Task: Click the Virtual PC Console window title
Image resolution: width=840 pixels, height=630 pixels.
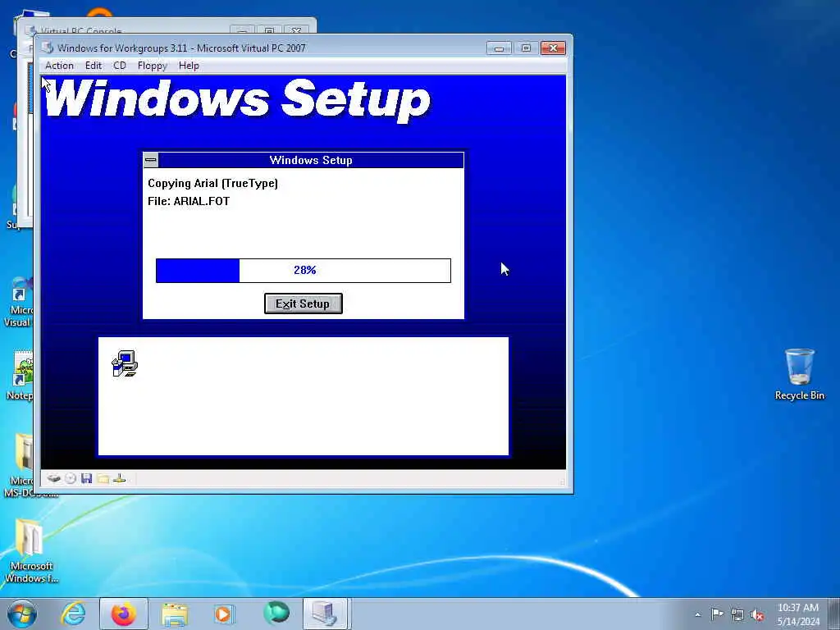Action: click(x=81, y=30)
